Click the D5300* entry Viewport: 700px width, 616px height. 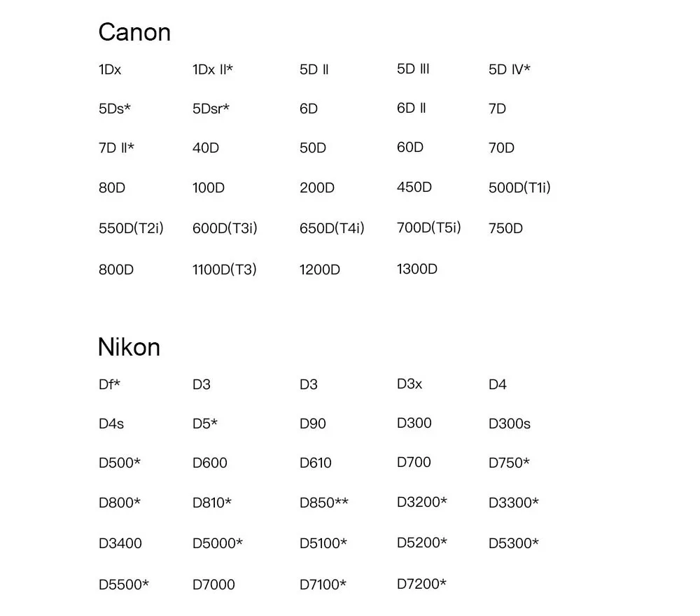click(513, 543)
